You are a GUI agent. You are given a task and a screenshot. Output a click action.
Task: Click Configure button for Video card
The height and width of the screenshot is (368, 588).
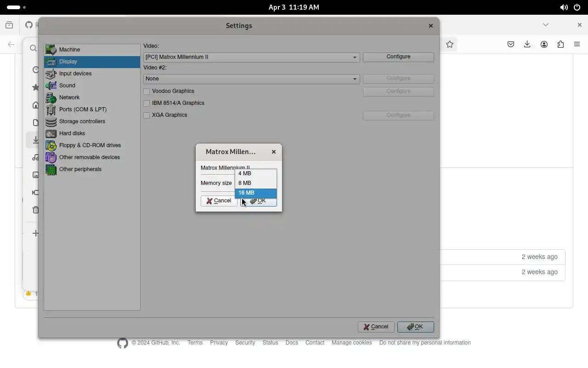398,57
